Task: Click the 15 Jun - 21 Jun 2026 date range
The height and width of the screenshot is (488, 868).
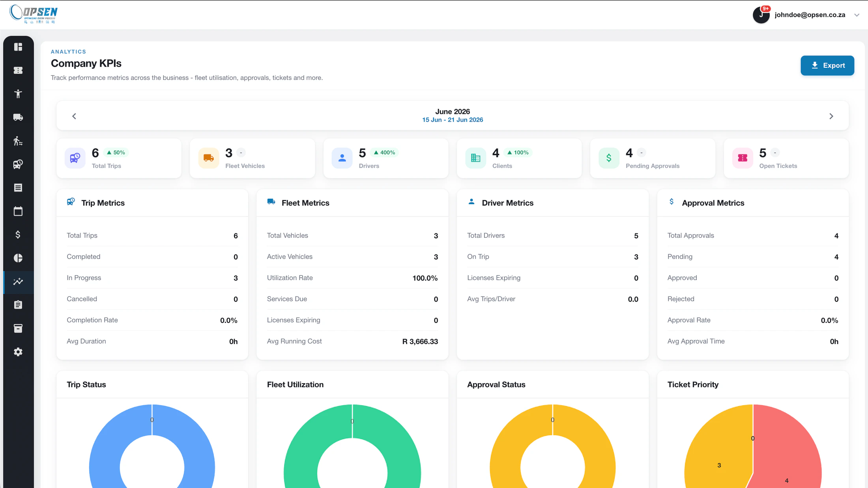Action: (453, 120)
